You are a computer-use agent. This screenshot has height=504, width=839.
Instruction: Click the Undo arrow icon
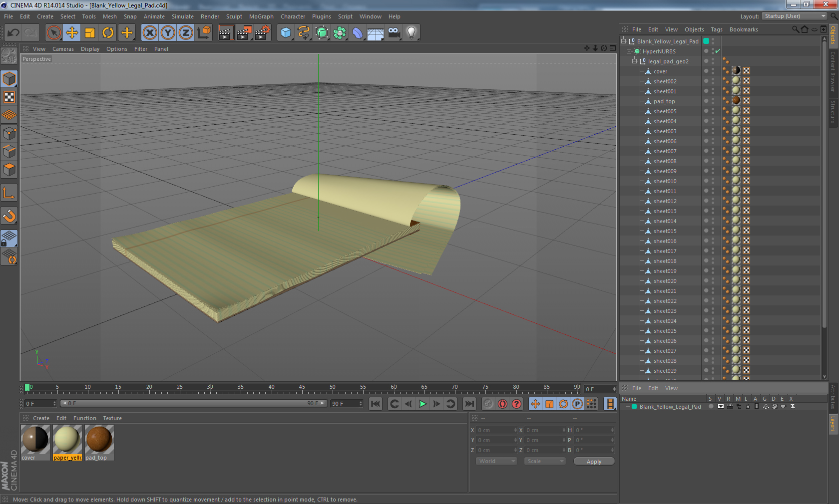[13, 33]
